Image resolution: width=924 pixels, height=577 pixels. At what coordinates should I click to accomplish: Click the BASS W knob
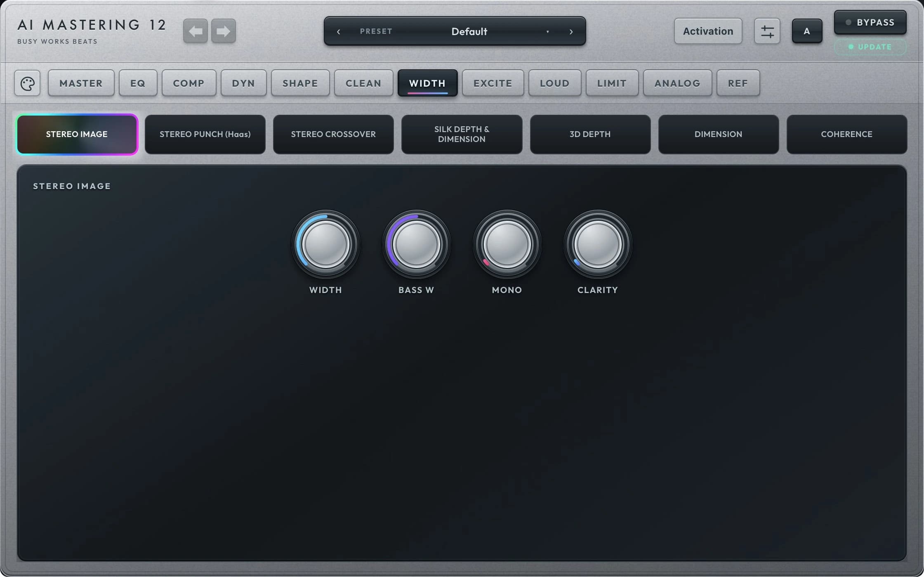(416, 244)
